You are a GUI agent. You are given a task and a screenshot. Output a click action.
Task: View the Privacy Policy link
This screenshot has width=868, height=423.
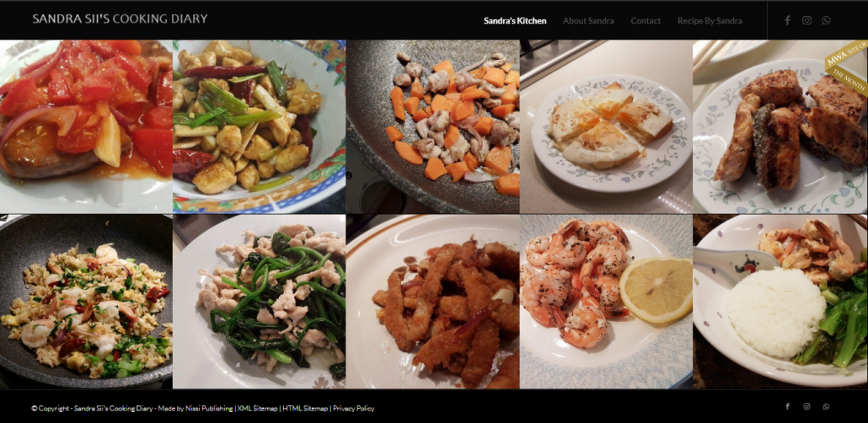pos(354,409)
